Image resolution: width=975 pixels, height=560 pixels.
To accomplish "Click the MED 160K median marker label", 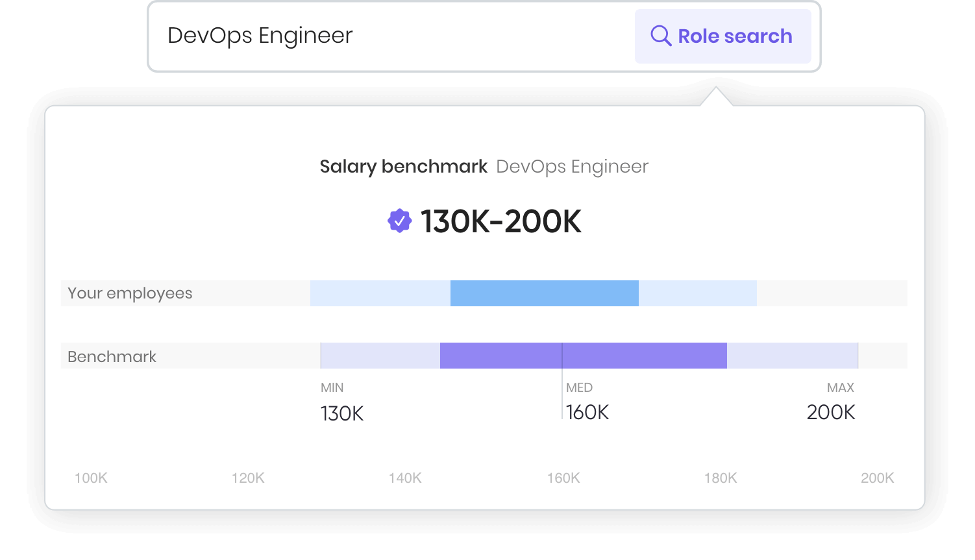I will tap(587, 402).
